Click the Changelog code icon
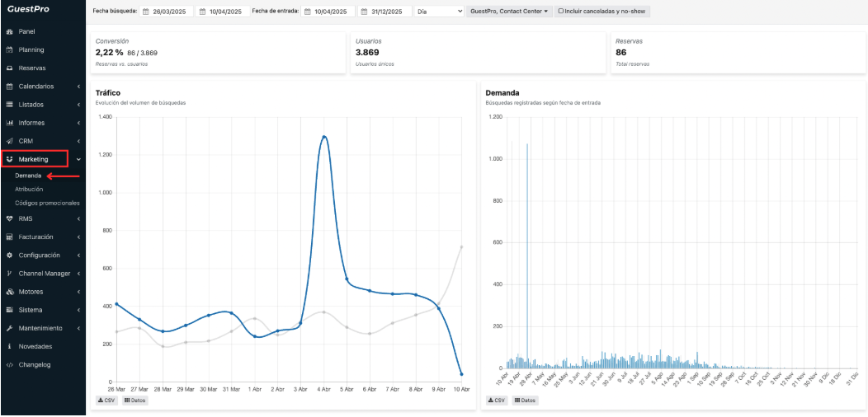Image resolution: width=868 pixels, height=417 pixels. click(9, 364)
